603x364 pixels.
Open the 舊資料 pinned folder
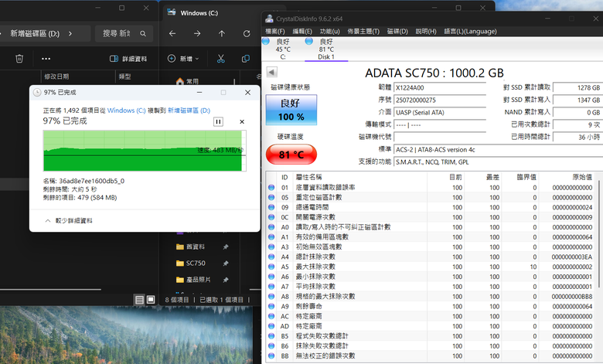(196, 247)
